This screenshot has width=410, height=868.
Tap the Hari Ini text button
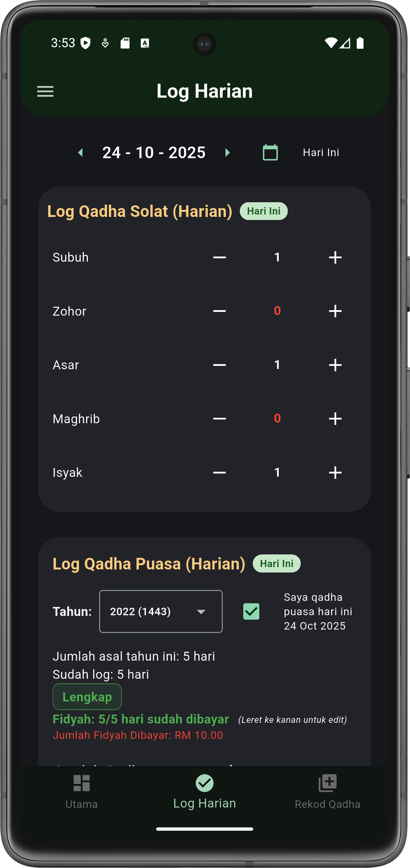321,152
